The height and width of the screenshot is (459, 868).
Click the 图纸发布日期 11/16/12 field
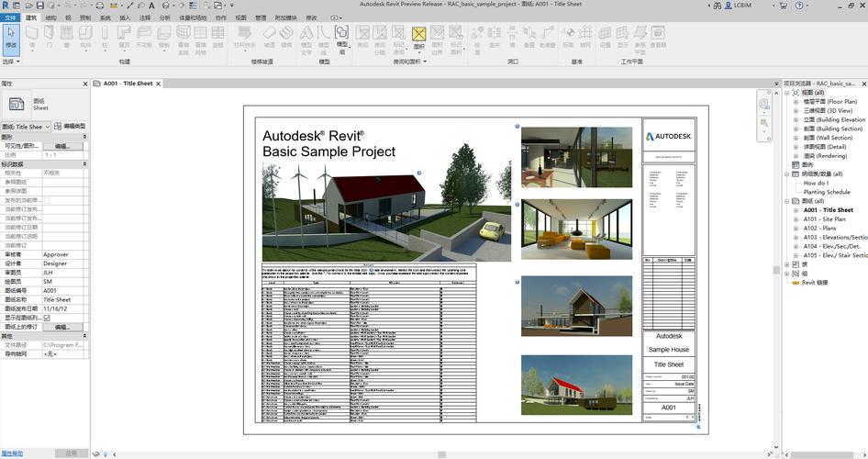[x=65, y=309]
